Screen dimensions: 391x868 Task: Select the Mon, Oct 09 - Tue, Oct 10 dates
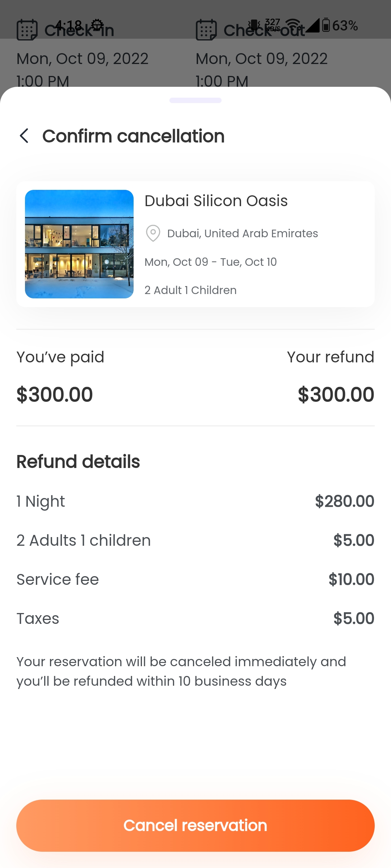click(211, 262)
